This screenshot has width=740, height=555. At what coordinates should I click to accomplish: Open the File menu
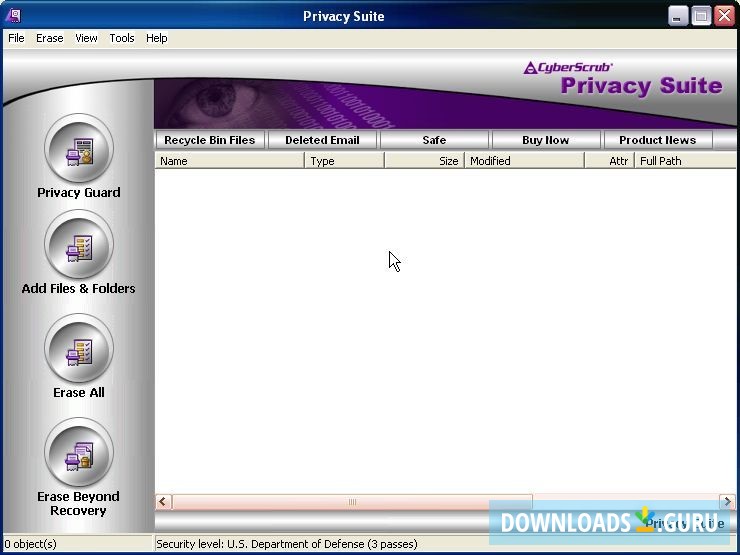point(17,38)
